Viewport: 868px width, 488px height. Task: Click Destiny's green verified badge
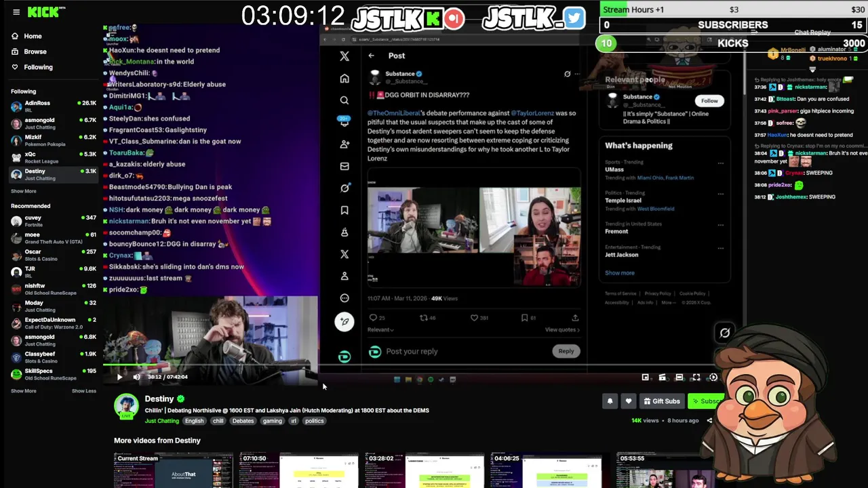[181, 399]
